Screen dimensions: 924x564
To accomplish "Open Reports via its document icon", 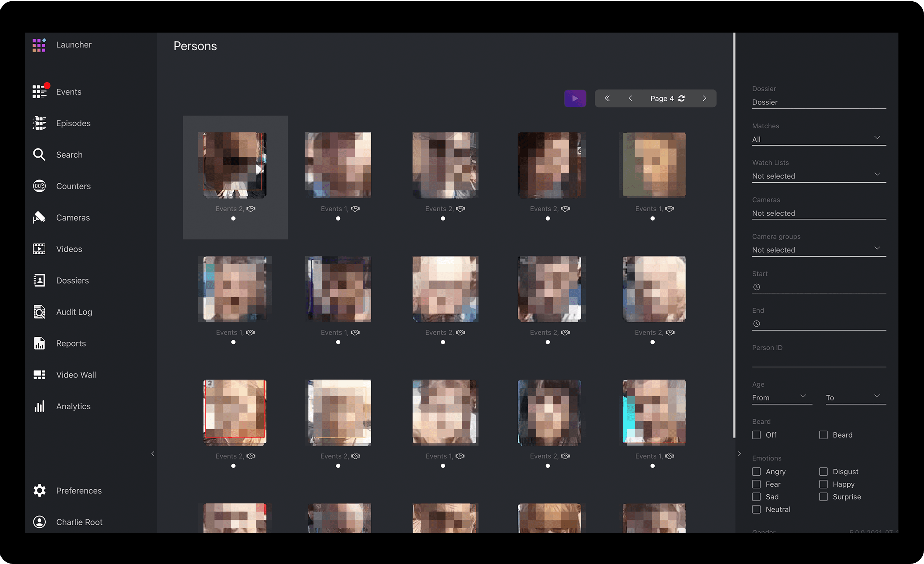I will click(x=39, y=343).
